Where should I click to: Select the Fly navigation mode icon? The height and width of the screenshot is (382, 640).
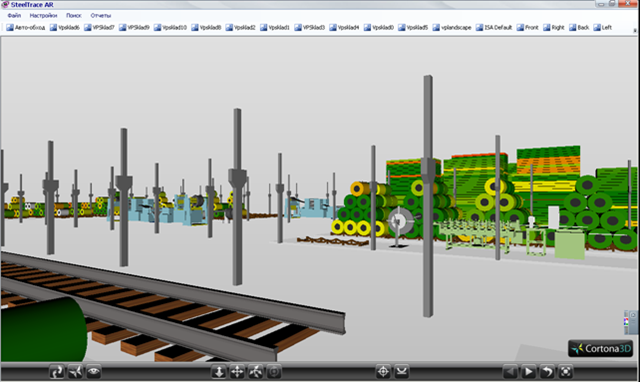coord(76,372)
